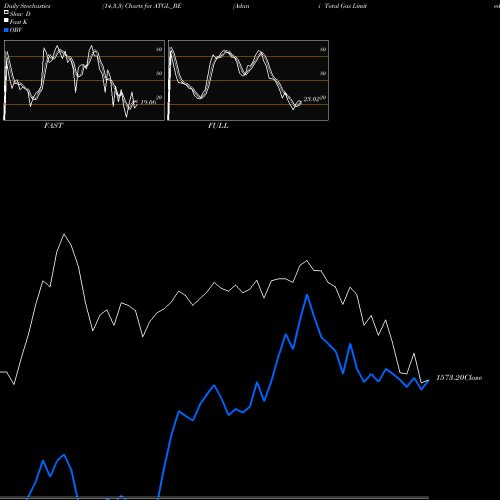Click the Fast K legend swatch
The image size is (500, 500).
point(6,21)
